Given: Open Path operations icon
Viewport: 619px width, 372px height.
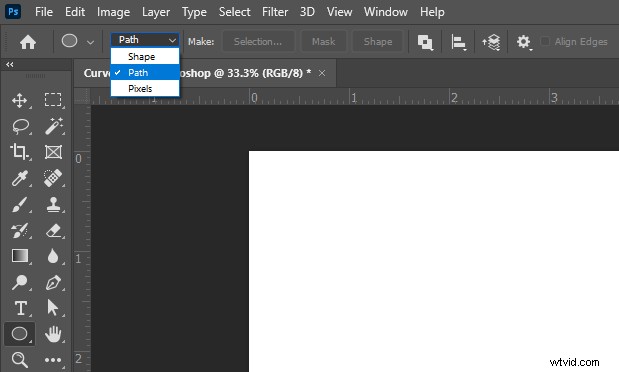Looking at the screenshot, I should tap(425, 42).
